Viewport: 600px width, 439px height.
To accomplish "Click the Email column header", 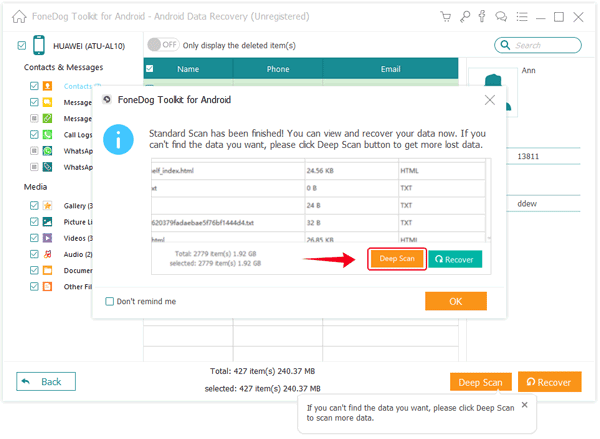I will coord(390,69).
